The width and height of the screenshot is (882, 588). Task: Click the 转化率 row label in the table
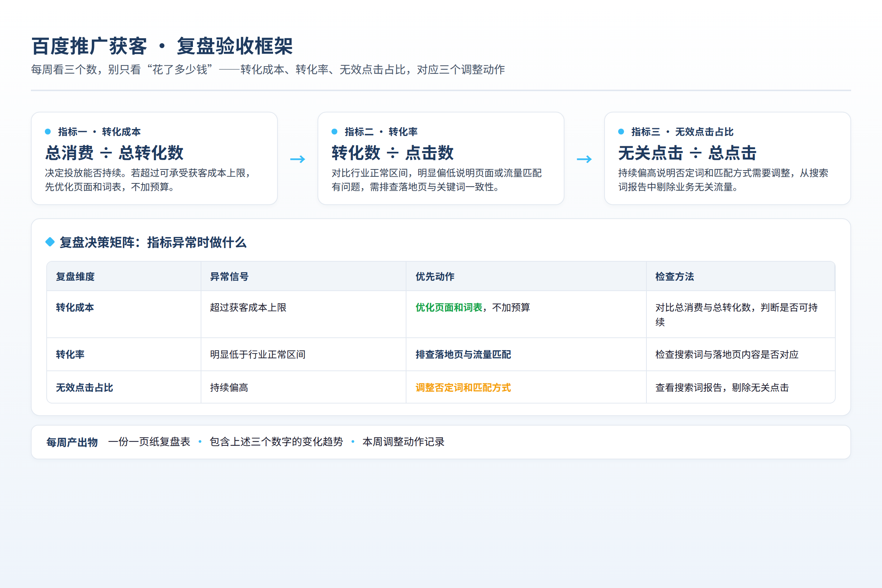tap(70, 354)
